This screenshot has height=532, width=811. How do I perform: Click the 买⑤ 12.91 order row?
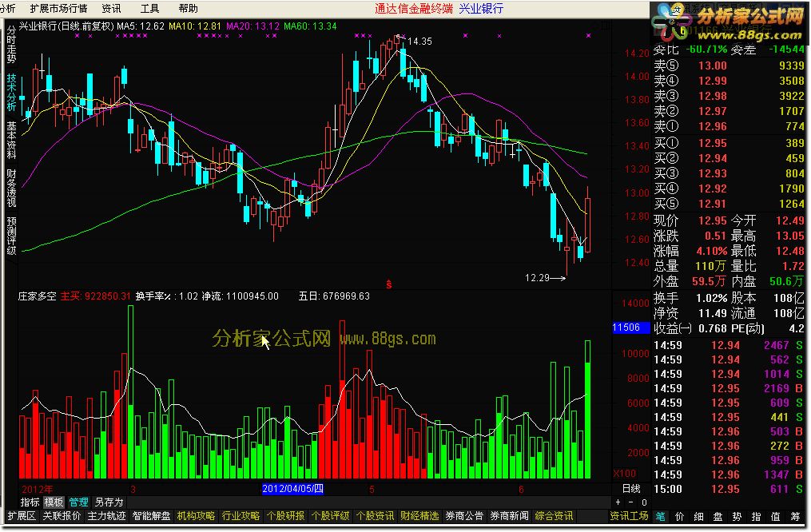pyautogui.click(x=729, y=204)
